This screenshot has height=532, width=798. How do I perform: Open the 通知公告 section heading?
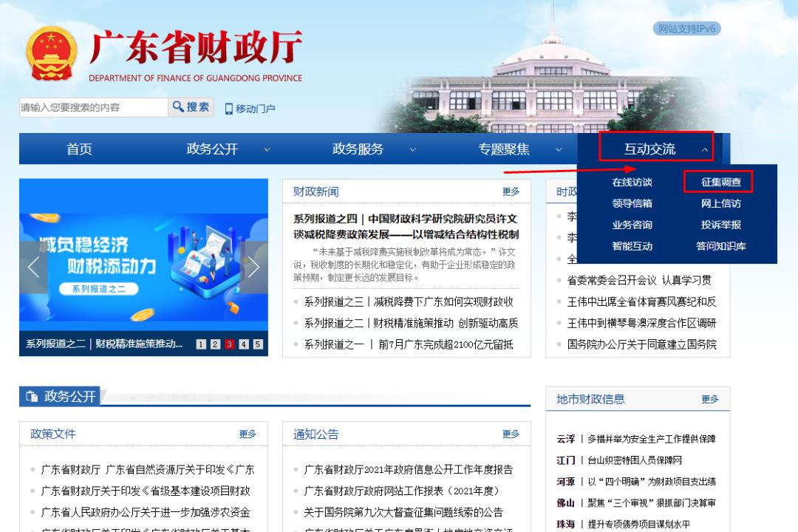316,434
